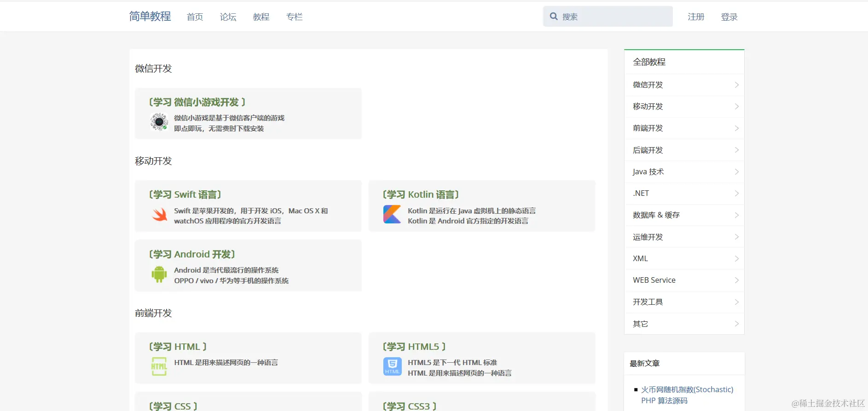868x411 pixels.
Task: Select 开发工具 in sidebar list
Action: coord(684,302)
